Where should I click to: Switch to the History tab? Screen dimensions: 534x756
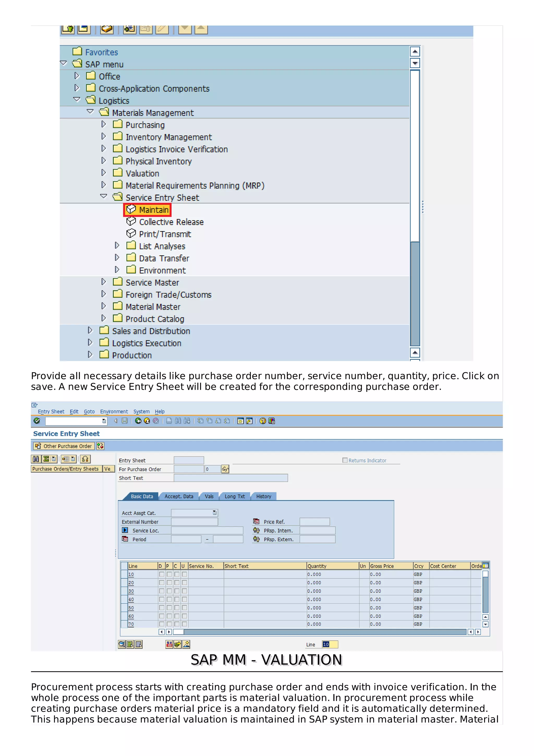(264, 496)
